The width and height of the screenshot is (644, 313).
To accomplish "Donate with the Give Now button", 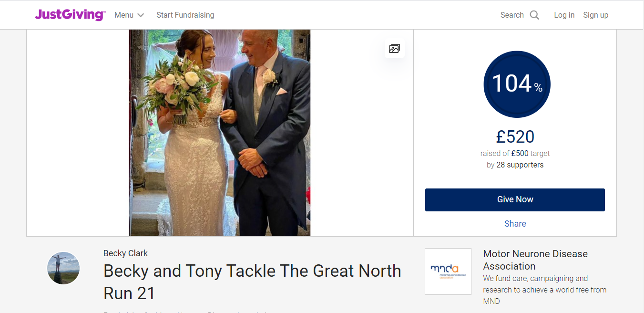I will pos(515,199).
